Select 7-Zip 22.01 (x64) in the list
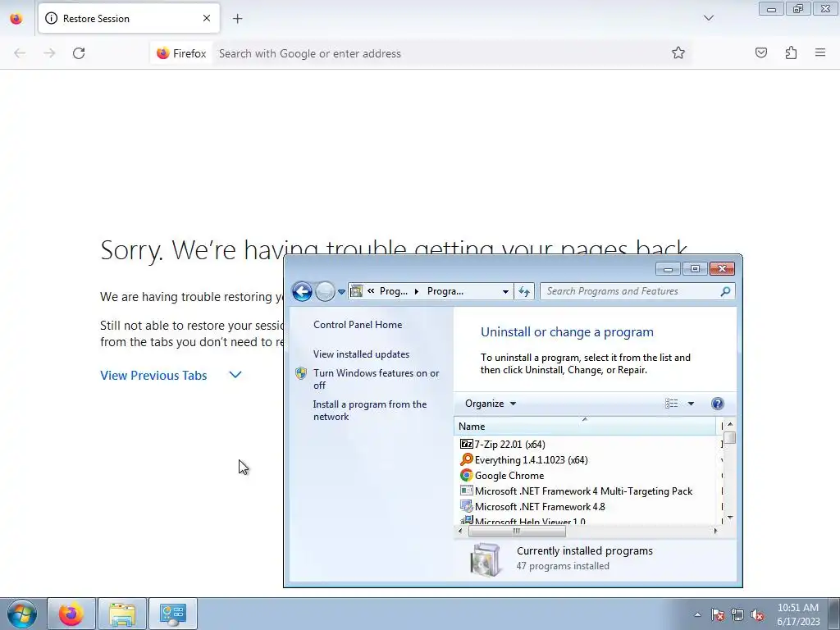Screen dimensions: 840x630 (x=510, y=444)
